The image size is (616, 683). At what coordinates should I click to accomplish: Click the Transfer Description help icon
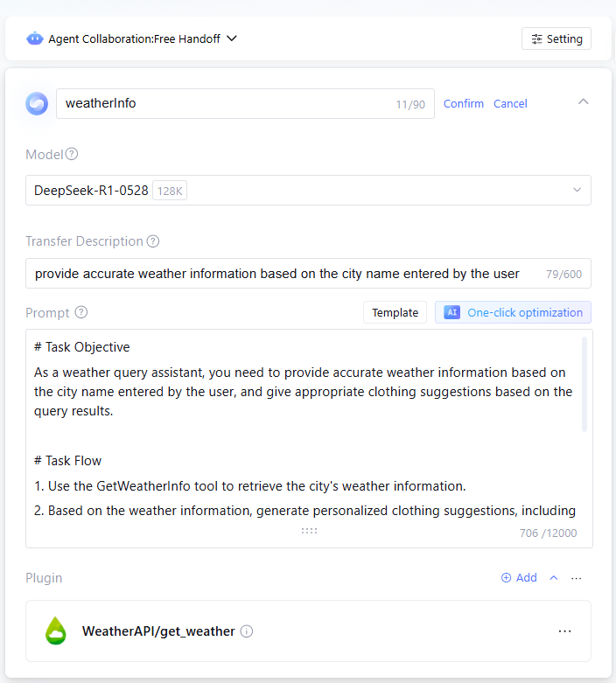click(153, 241)
